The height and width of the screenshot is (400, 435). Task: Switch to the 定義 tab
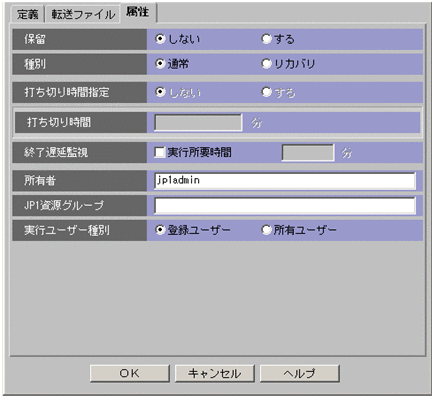[x=28, y=15]
